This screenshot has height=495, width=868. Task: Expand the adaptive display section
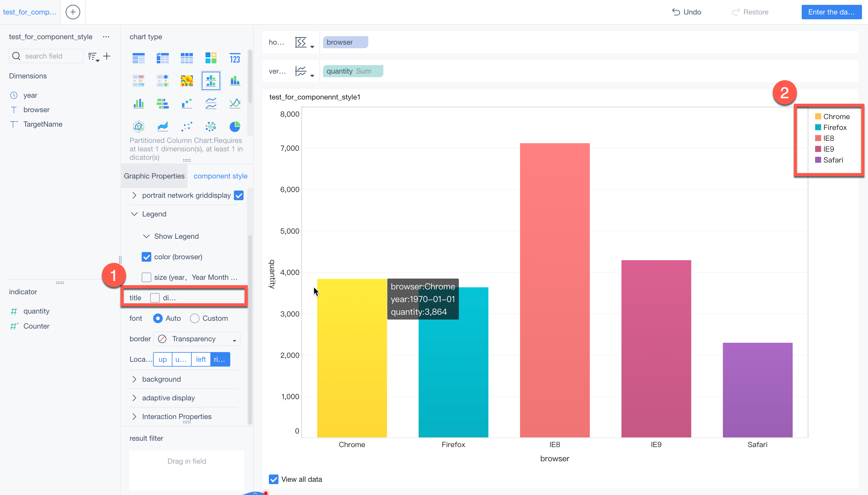coord(134,398)
